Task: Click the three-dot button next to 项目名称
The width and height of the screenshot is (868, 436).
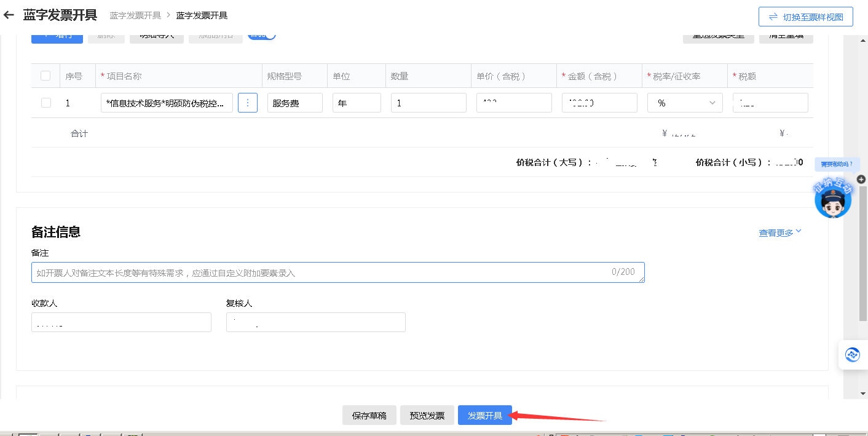Action: [247, 103]
